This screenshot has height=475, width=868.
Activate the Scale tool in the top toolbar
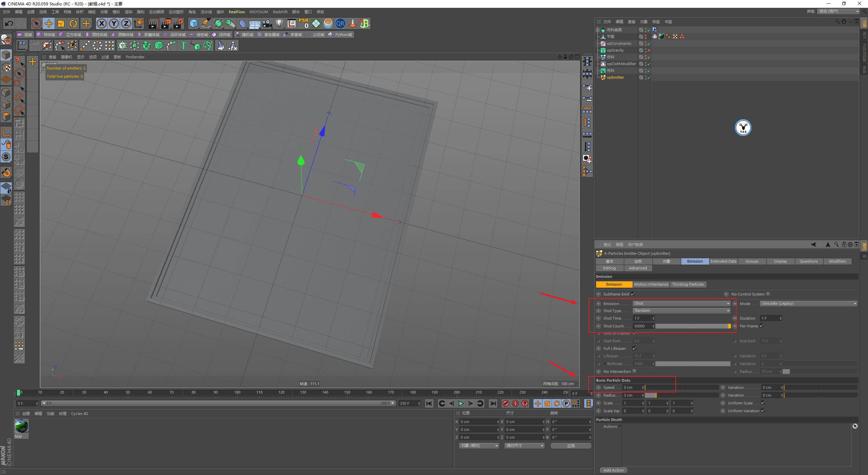[x=61, y=23]
